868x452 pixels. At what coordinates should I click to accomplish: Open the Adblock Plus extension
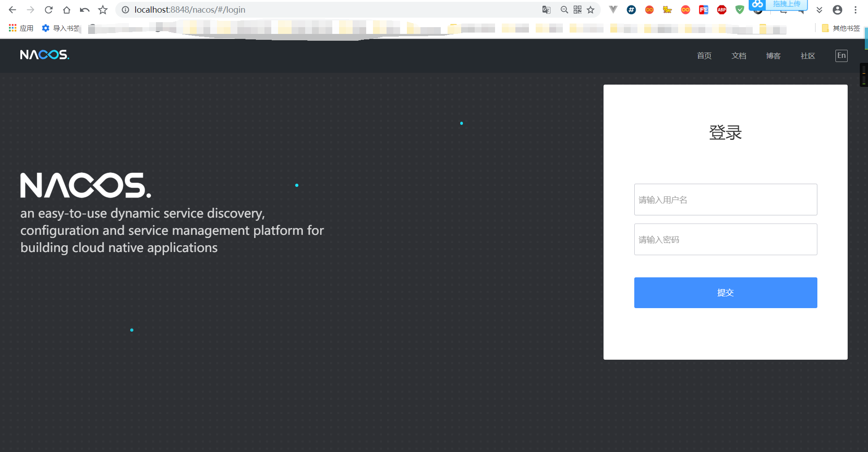point(722,10)
